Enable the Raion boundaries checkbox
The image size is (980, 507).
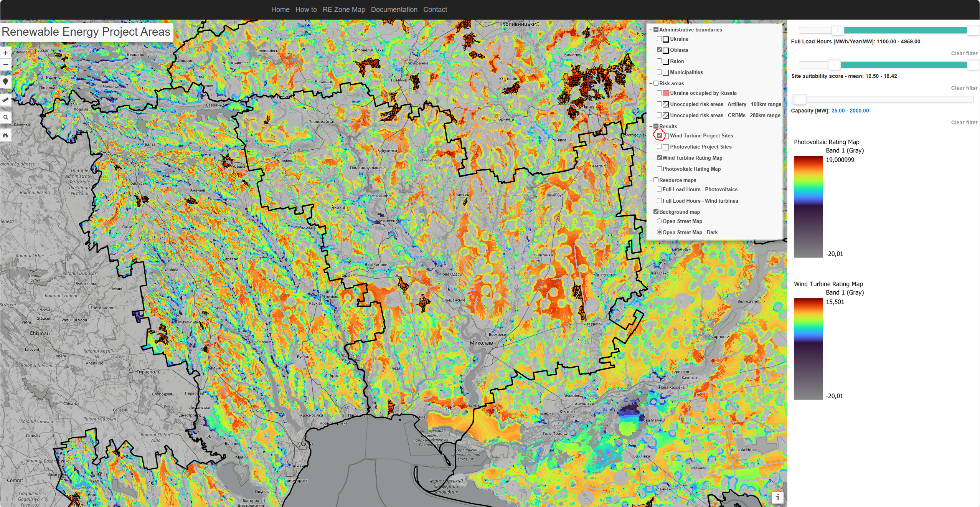(659, 61)
